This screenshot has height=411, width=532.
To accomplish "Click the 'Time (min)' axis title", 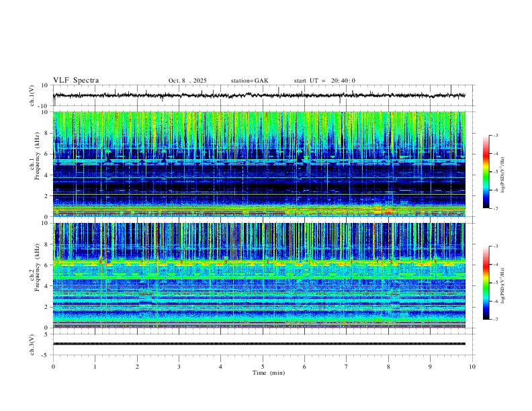I will point(269,373).
